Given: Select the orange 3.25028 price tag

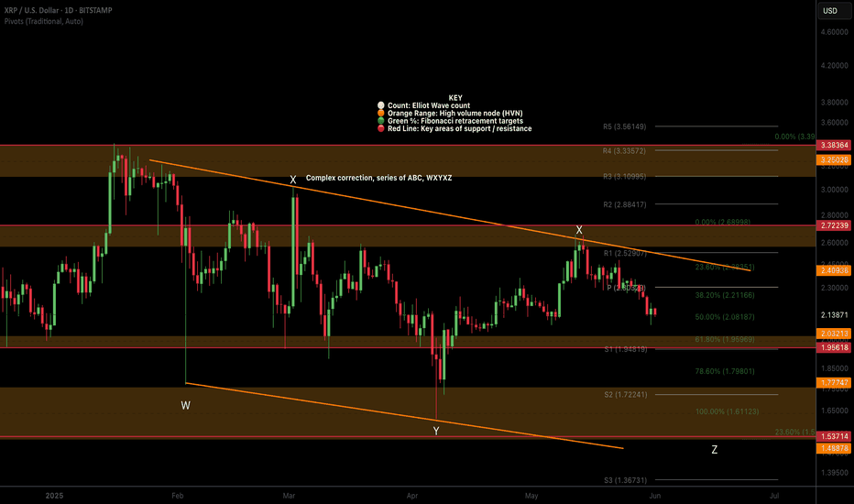Looking at the screenshot, I should (x=835, y=159).
